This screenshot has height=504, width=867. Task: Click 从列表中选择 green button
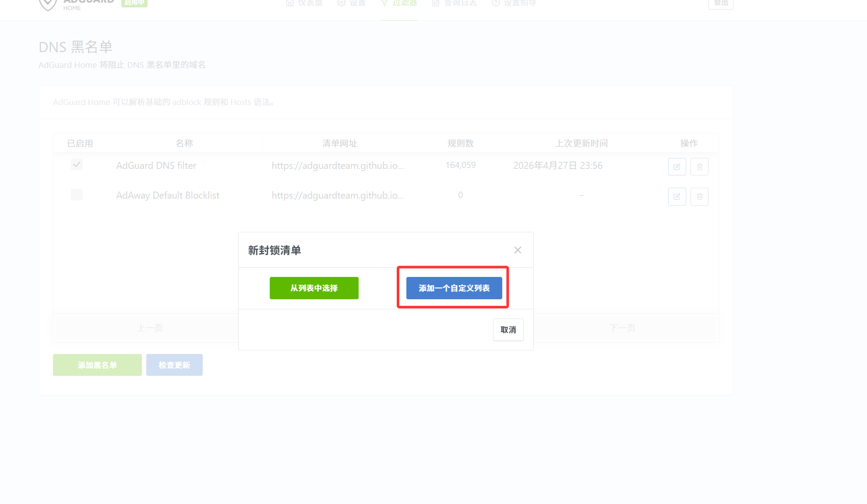[314, 288]
